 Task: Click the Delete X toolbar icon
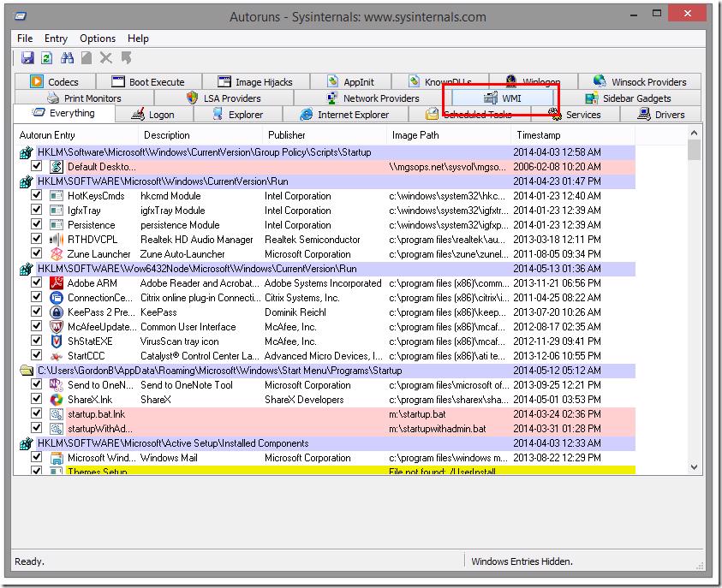[106, 58]
